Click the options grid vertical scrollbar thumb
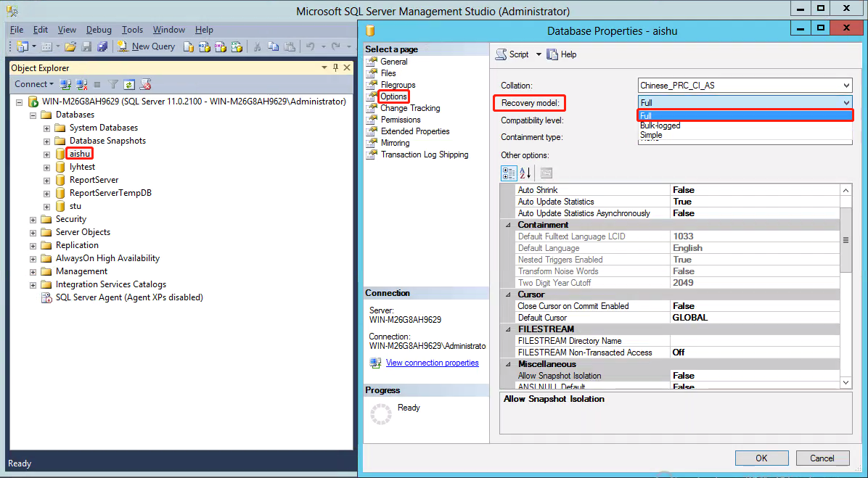868x478 pixels. click(846, 239)
